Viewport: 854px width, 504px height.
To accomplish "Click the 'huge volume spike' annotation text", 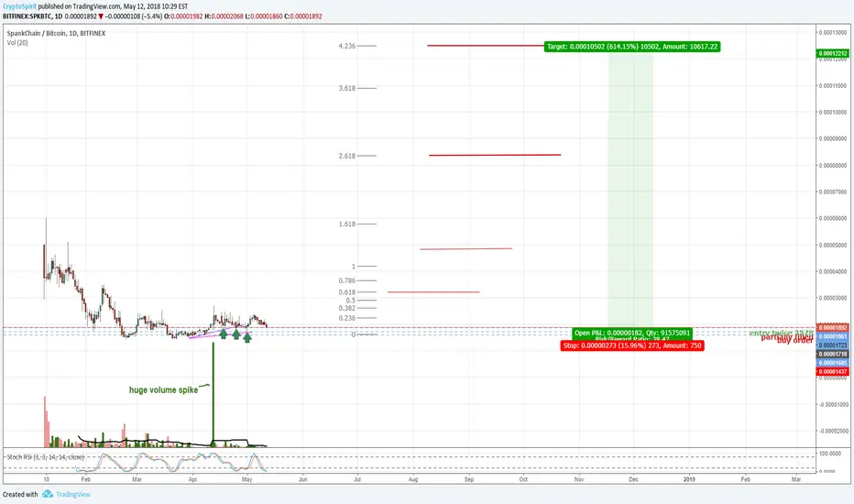I will coord(163,390).
